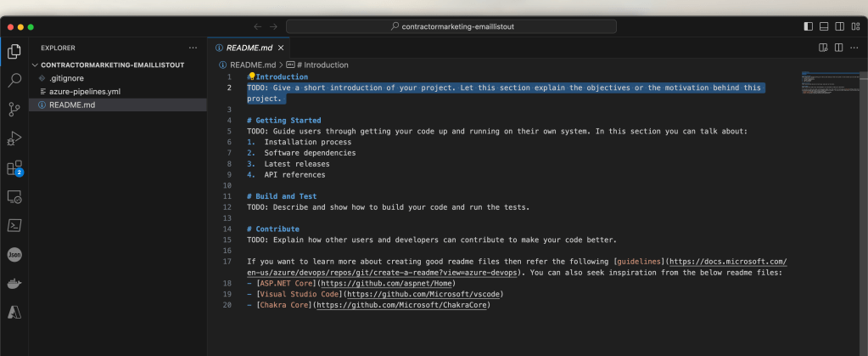Click the '# Contribute' heading
The width and height of the screenshot is (868, 356).
(x=273, y=229)
